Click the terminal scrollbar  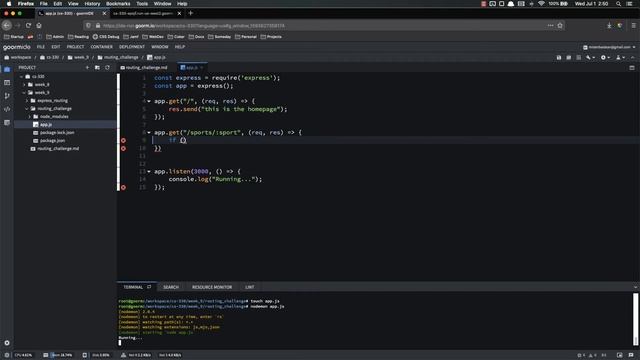pyautogui.click(x=635, y=319)
